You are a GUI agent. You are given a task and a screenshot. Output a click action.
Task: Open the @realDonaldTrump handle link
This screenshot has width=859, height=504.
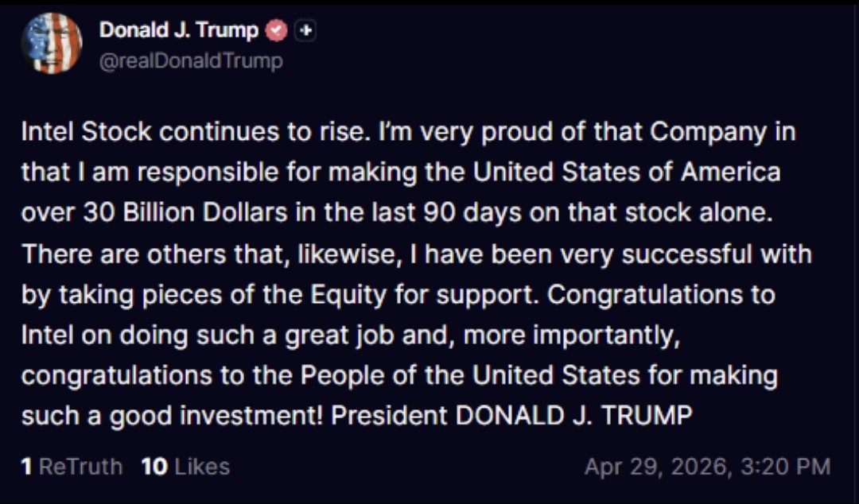pyautogui.click(x=191, y=60)
